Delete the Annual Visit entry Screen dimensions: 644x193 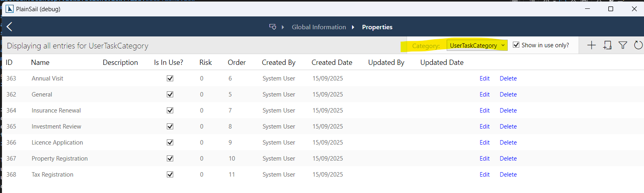coord(508,78)
